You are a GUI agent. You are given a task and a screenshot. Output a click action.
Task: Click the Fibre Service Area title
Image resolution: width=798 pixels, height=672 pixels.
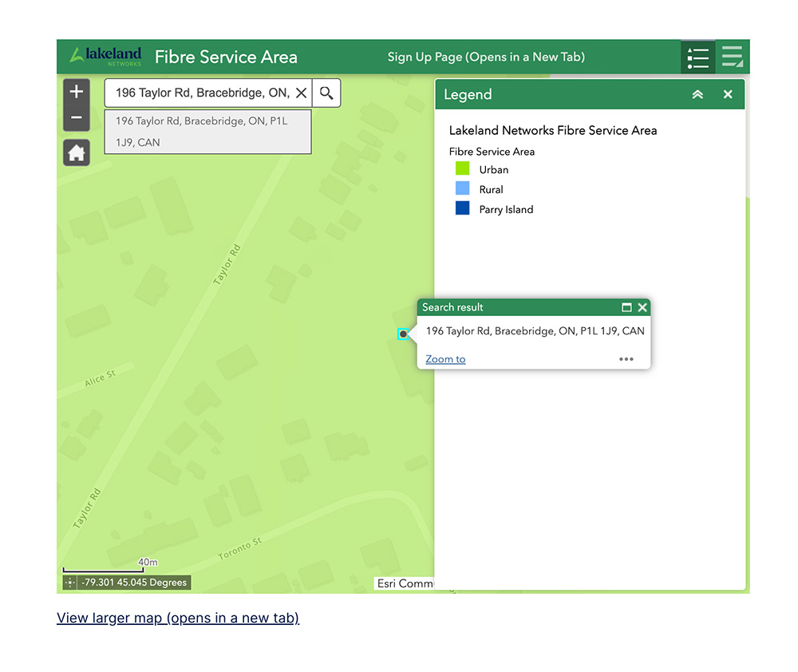(226, 57)
